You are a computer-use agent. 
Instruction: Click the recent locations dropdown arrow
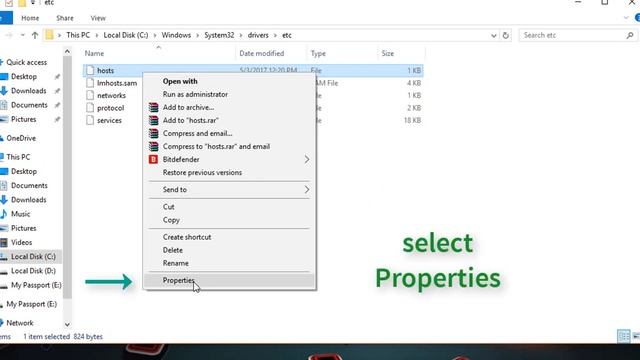(x=22, y=35)
